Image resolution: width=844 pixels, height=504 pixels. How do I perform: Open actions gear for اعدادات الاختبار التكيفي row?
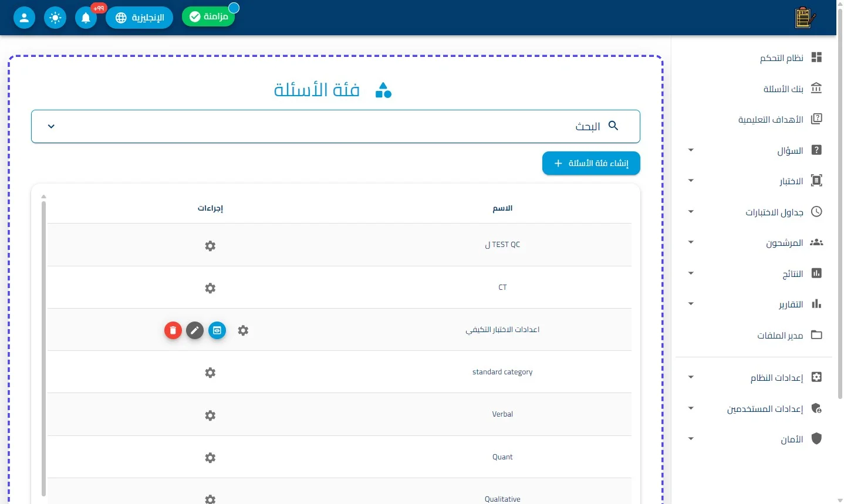point(243,330)
